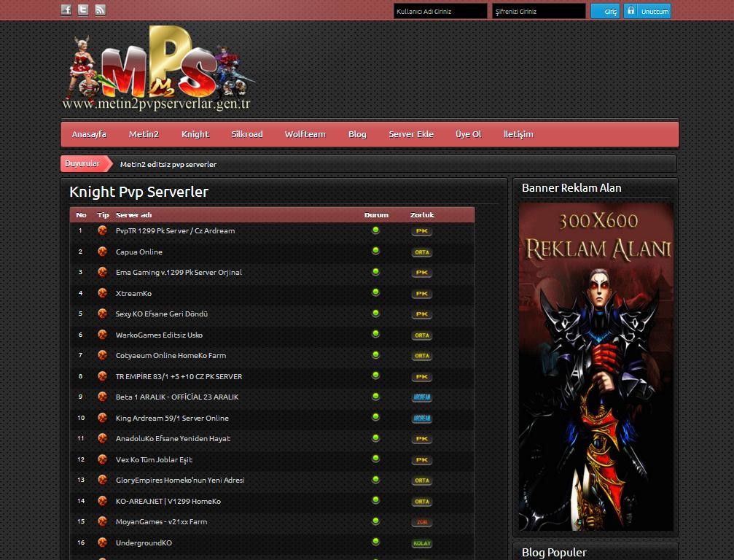Screen dimensions: 734x560
Task: Open İletişim contact menu item
Action: 518,134
